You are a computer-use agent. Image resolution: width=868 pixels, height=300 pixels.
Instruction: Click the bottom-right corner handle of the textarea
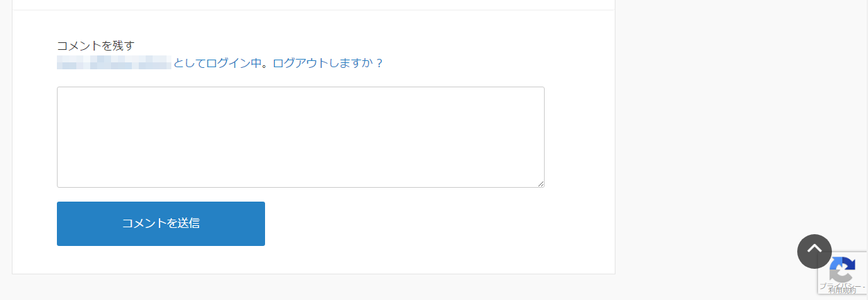pyautogui.click(x=540, y=183)
